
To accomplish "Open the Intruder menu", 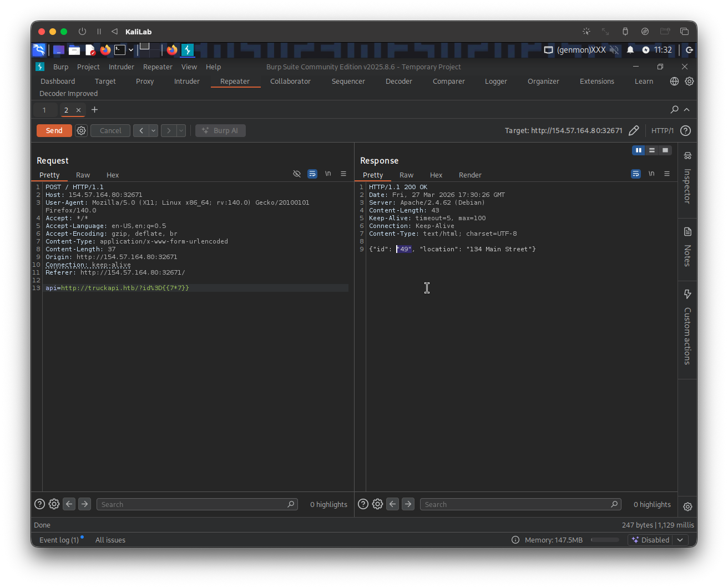I will click(x=122, y=67).
